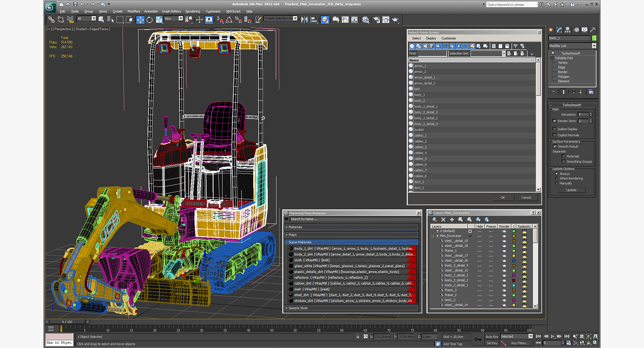Click Bind to Space Warp icon

70,19
